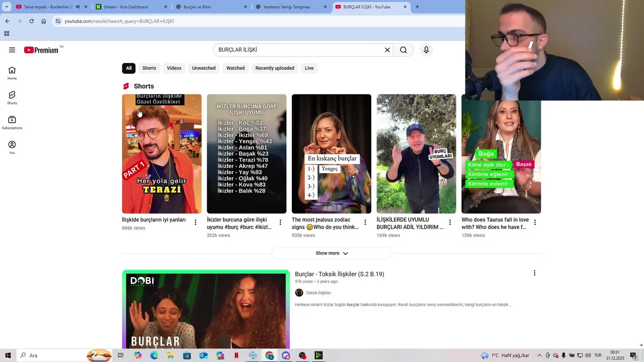The image size is (644, 362).
Task: Open Subscriptions in the YouTube sidebar
Action: [x=12, y=123]
